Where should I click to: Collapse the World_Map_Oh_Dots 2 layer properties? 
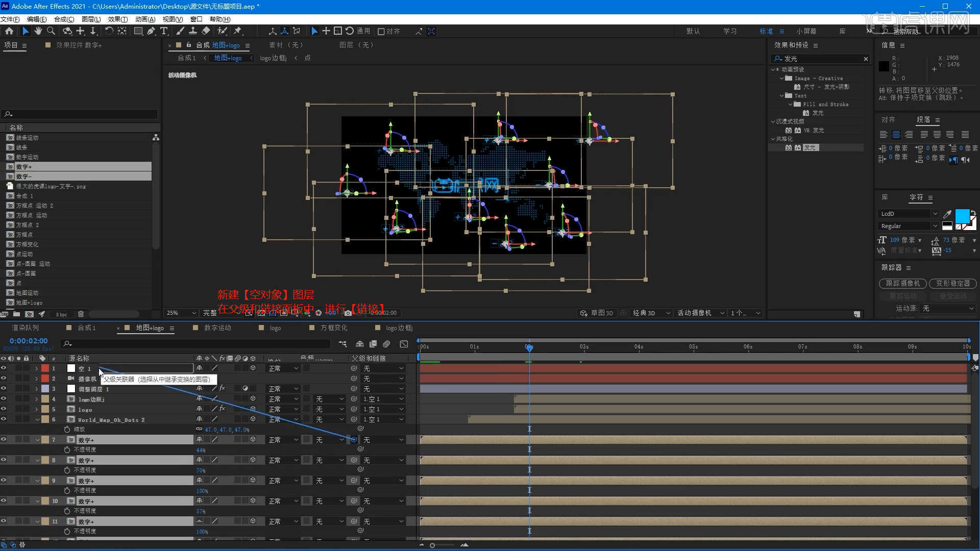click(37, 419)
